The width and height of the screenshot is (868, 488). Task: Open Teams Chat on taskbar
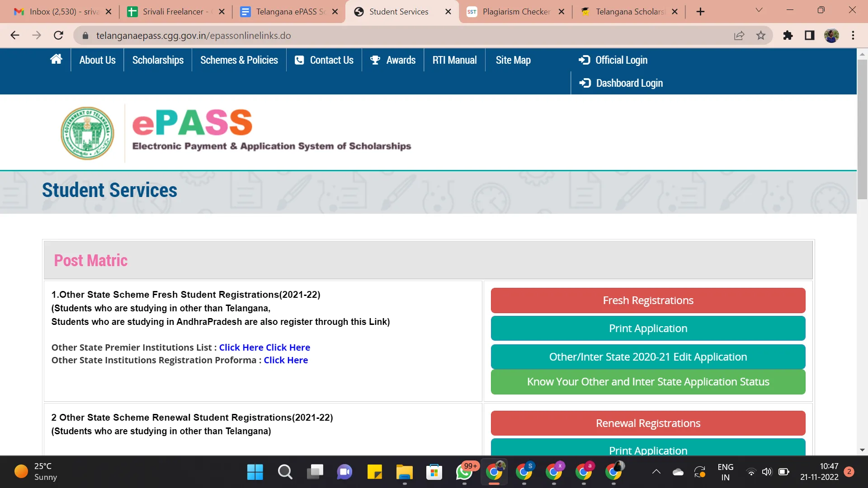344,472
